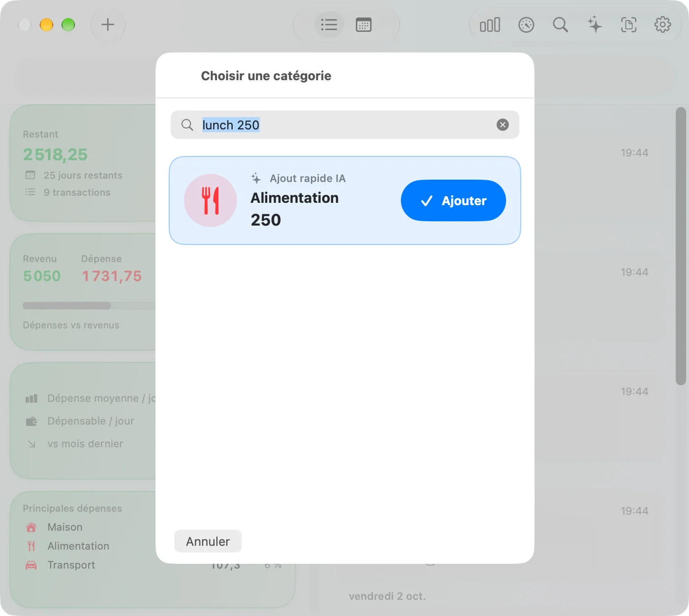The height and width of the screenshot is (616, 689).
Task: Click the Ajout rapide IA label
Action: (x=308, y=178)
